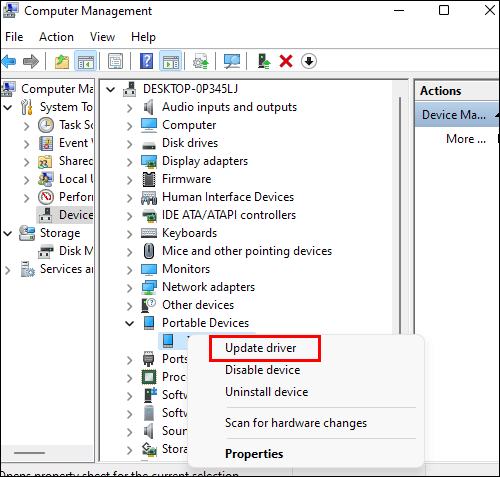Choose Update driver from context menu
The image size is (500, 477).
point(261,348)
